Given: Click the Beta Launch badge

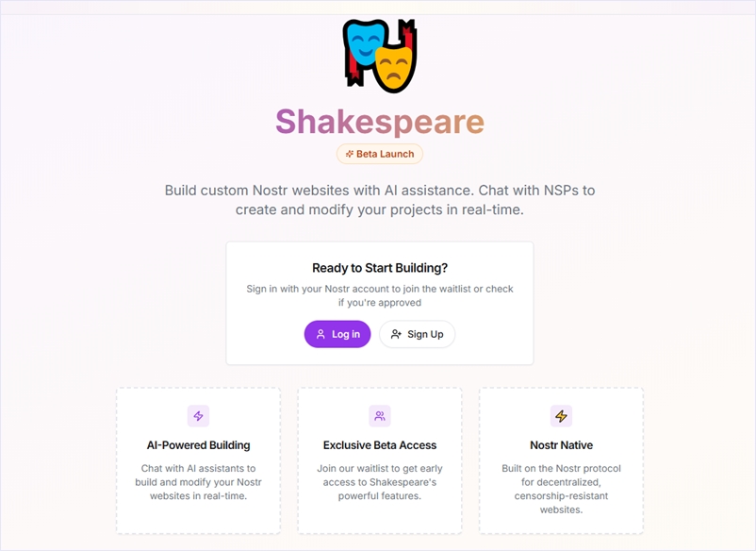Looking at the screenshot, I should click(x=380, y=154).
